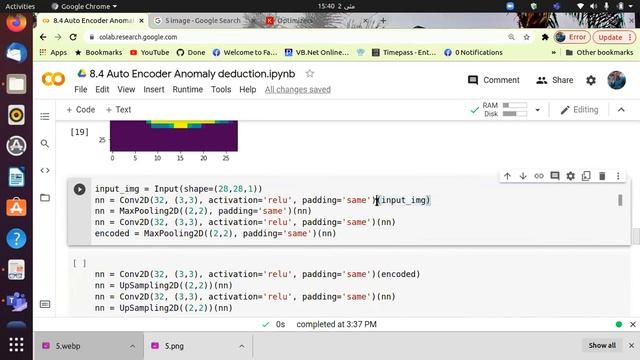Open the Runtime menu
Screen dimensions: 640x360
click(187, 89)
